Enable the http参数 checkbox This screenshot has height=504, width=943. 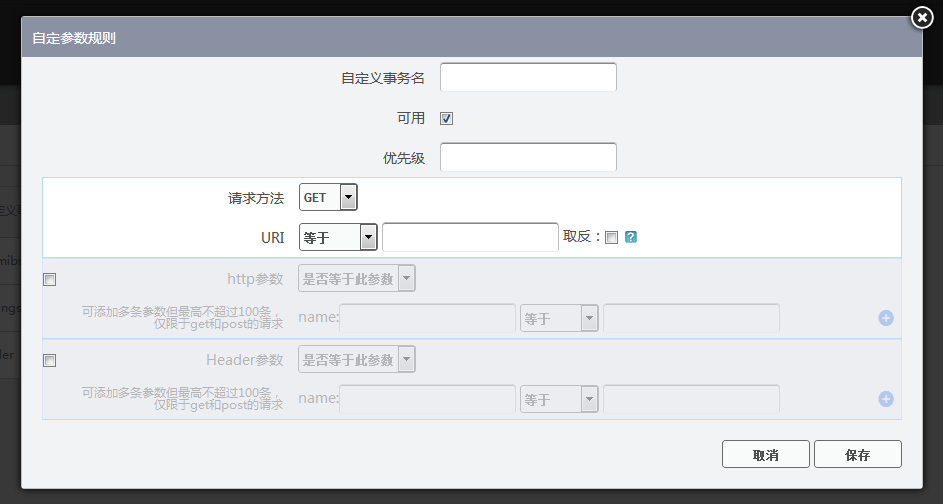click(50, 280)
